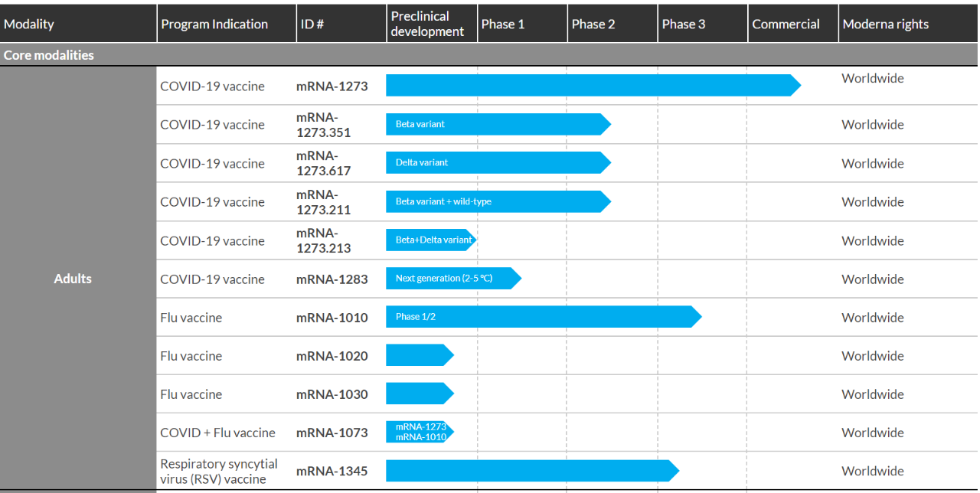The height and width of the screenshot is (493, 980).
Task: Click Flu vaccine in the mRNA-1030 row
Action: pyautogui.click(x=191, y=394)
